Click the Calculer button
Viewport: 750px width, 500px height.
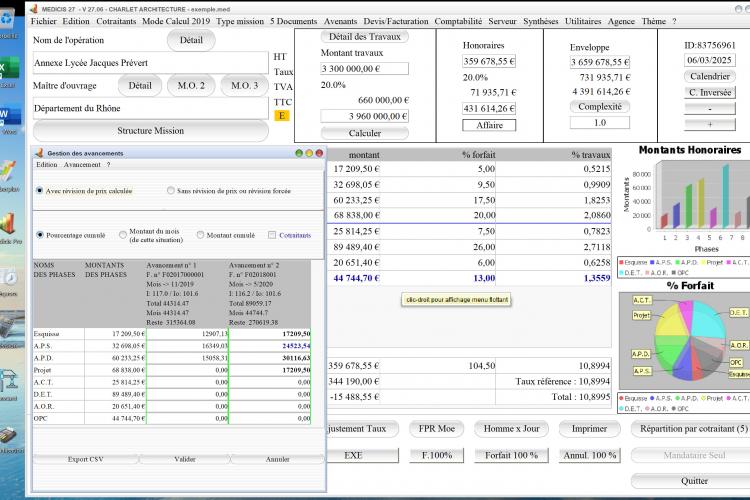[x=364, y=133]
